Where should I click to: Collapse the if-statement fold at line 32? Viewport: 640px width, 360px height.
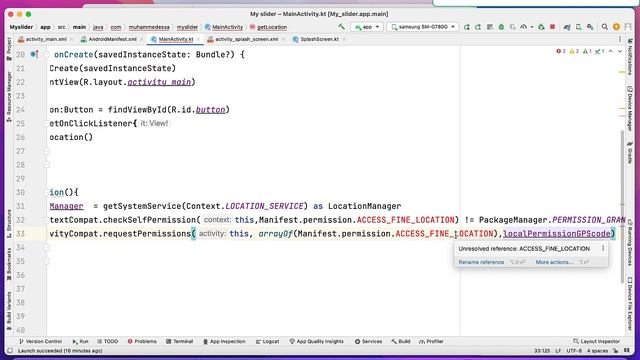point(47,220)
